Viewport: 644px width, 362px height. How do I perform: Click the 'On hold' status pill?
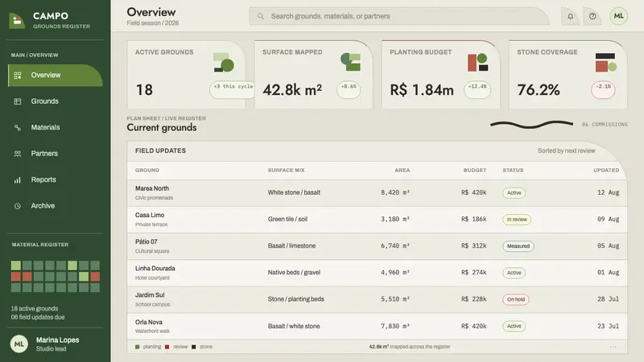pos(516,299)
